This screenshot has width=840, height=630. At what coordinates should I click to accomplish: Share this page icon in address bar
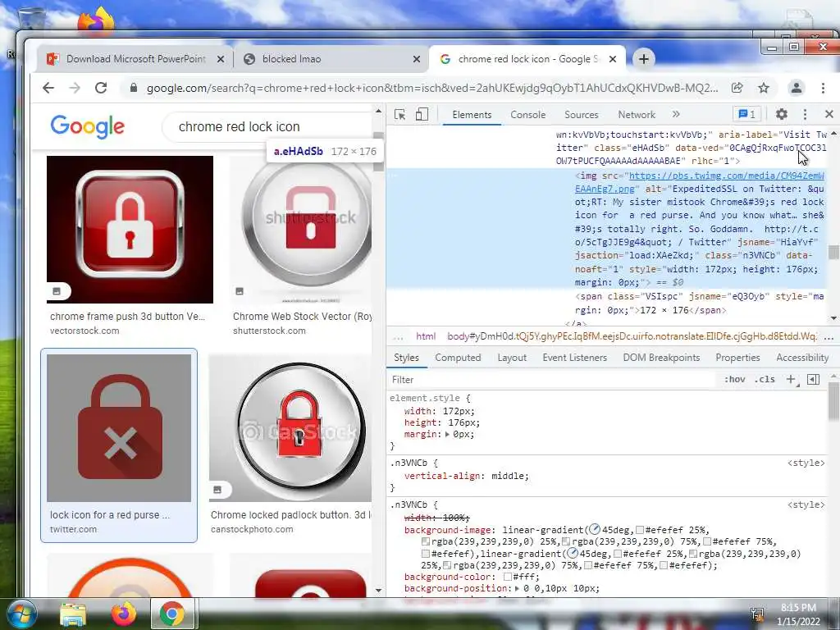(x=737, y=88)
